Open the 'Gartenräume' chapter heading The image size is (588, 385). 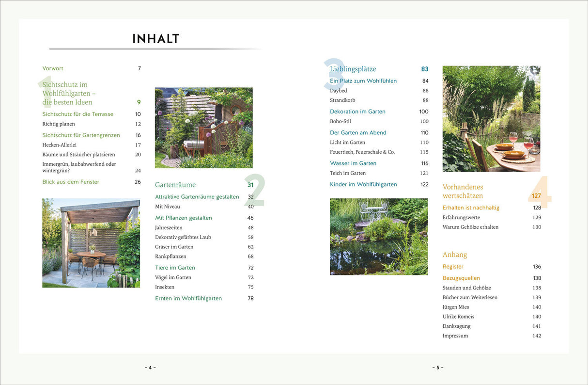pos(175,185)
